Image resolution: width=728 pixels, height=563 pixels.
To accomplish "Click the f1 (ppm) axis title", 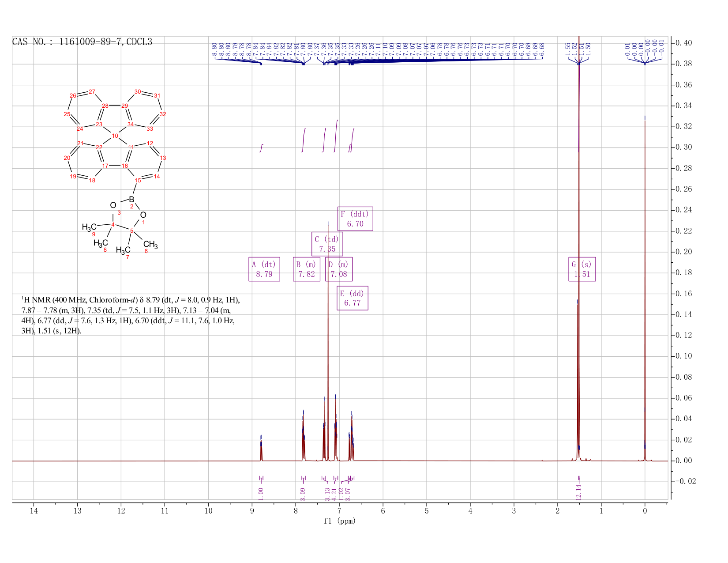I will (x=340, y=521).
